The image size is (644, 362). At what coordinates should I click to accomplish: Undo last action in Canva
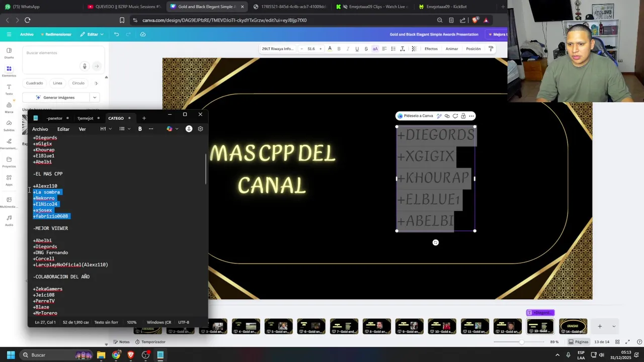(116, 34)
